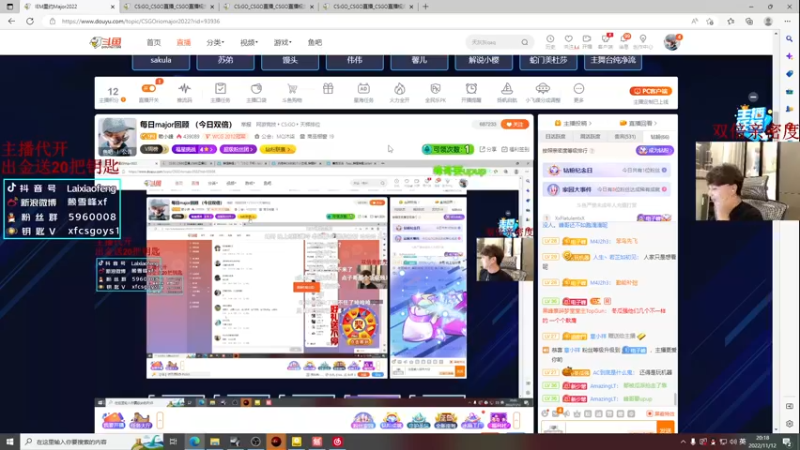Select the 主舞台纯净流 channel tab
Screen dimensions: 800x450
pos(613,60)
